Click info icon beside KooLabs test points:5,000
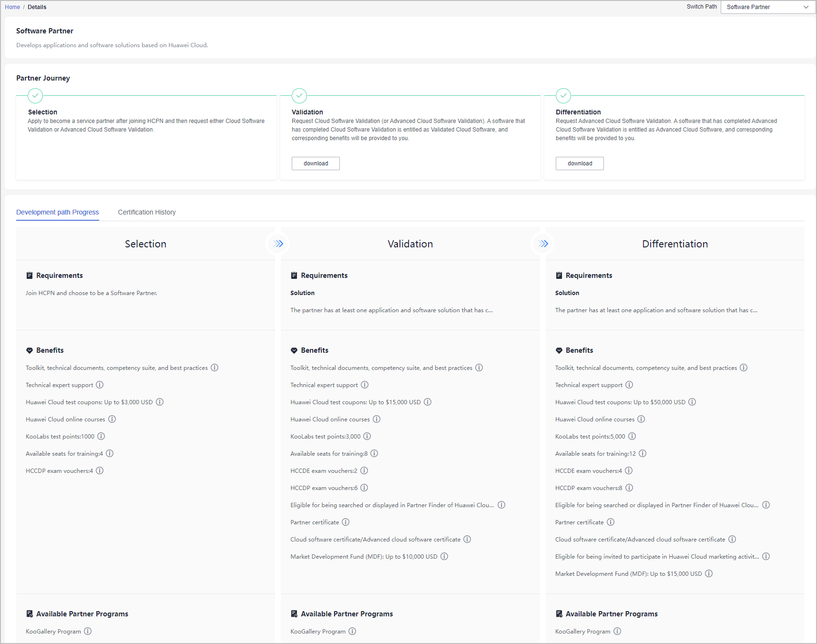The width and height of the screenshot is (817, 644). [x=632, y=436]
